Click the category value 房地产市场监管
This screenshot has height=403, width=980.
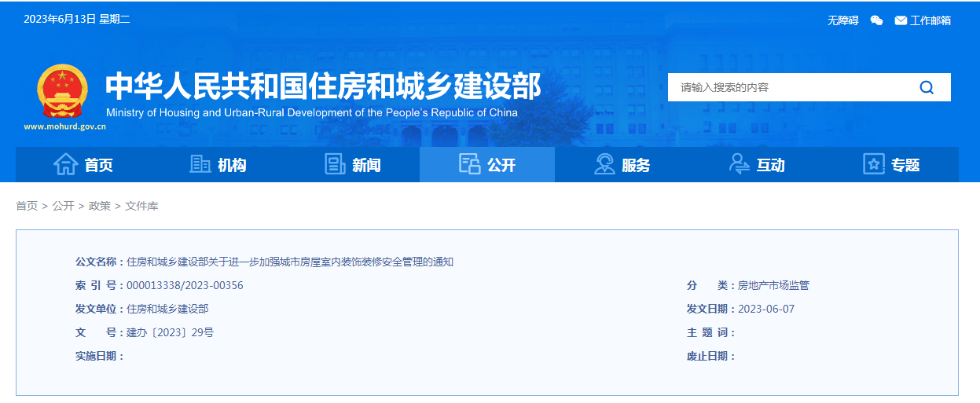click(773, 285)
